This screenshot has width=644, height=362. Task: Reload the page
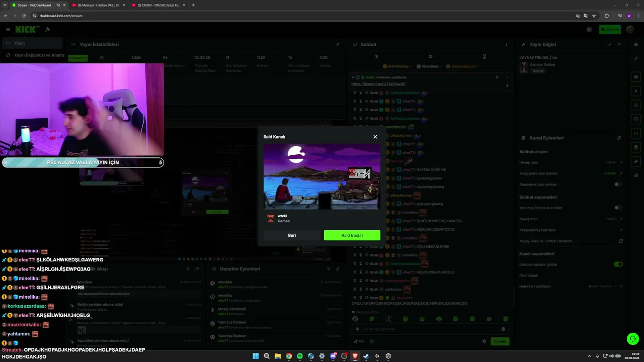click(x=23, y=16)
